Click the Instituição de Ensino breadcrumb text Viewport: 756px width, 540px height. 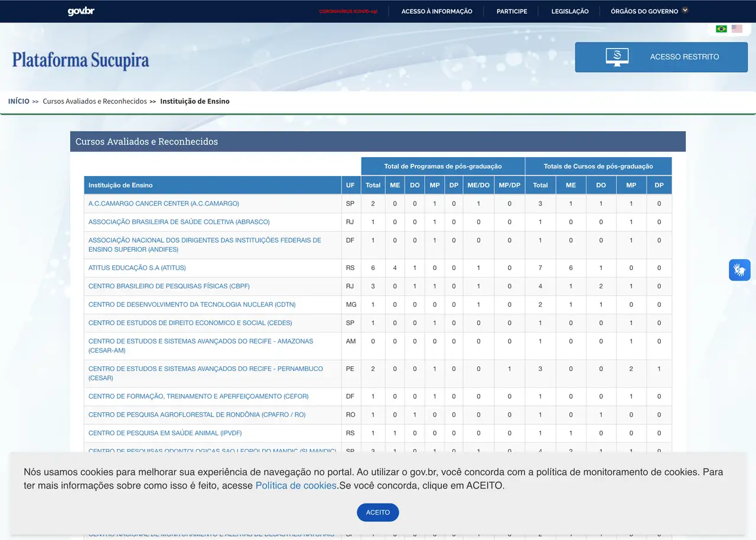[195, 101]
